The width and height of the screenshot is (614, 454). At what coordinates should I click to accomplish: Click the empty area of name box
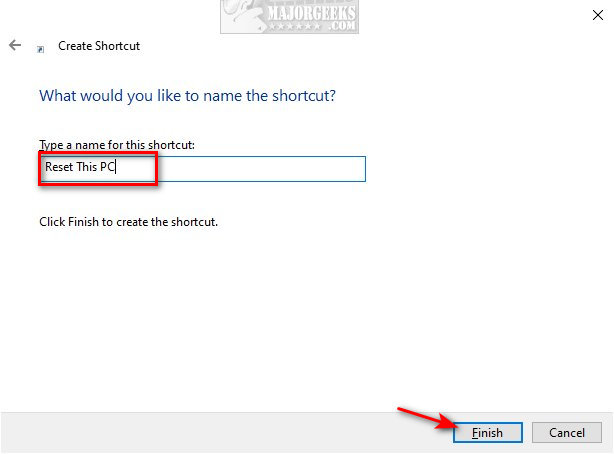(260, 169)
